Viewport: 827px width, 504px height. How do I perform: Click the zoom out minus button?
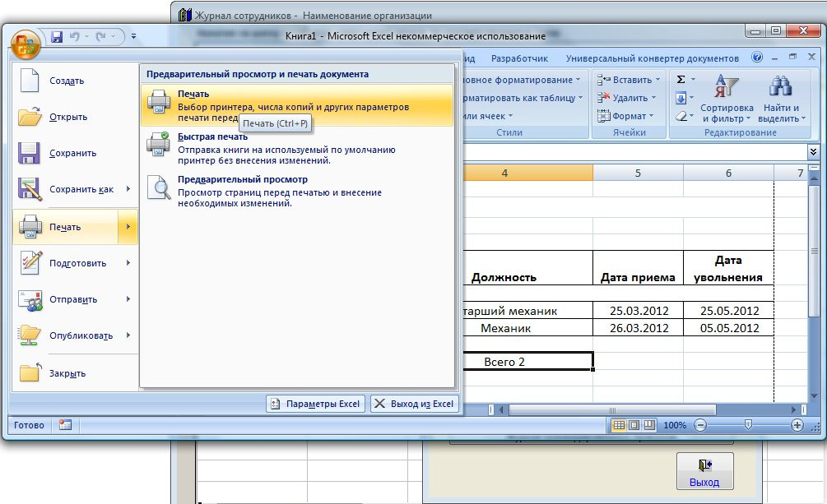click(700, 425)
